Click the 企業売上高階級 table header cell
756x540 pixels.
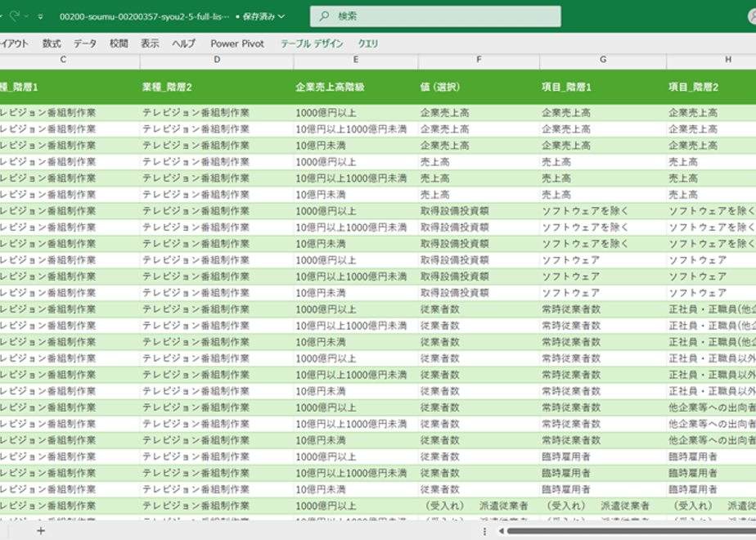356,87
